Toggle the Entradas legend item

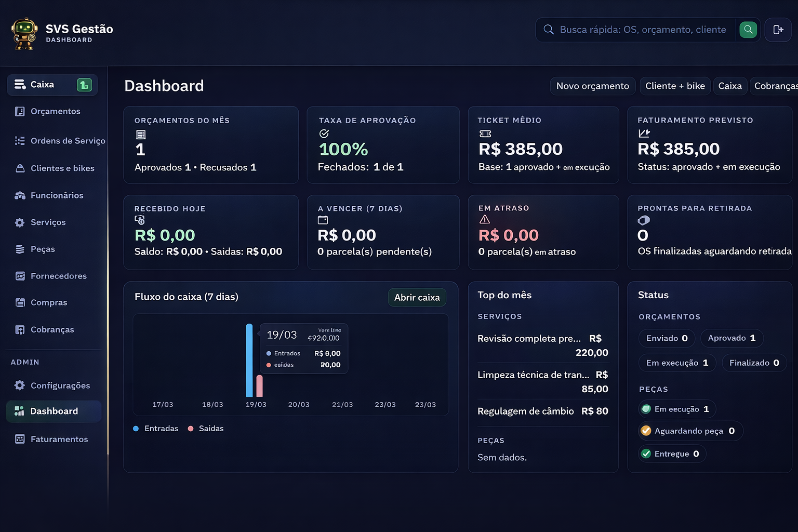tap(156, 429)
